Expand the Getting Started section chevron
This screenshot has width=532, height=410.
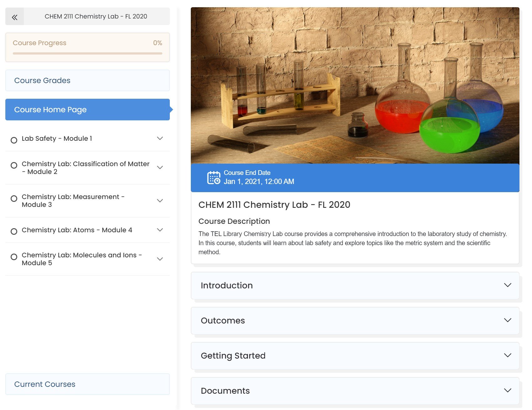508,355
